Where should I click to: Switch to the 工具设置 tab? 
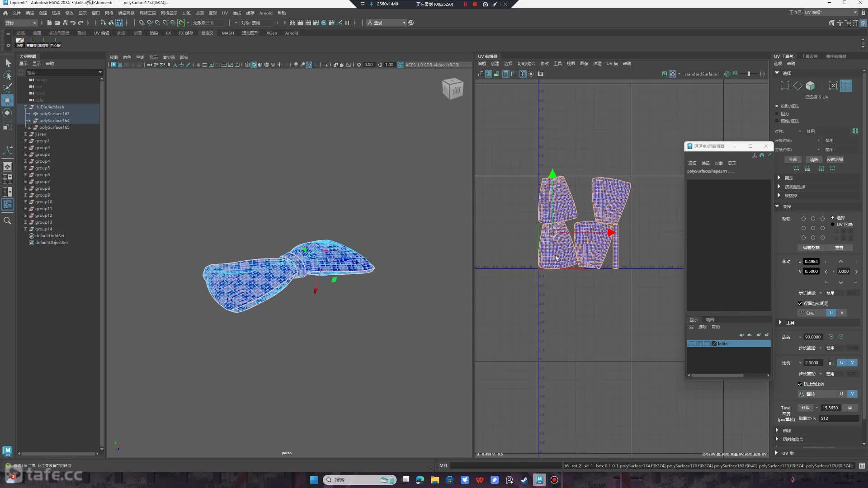click(810, 56)
